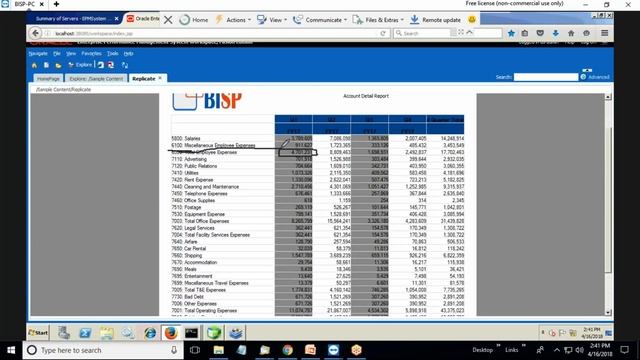Open the View menu in Workspace
Image resolution: width=640 pixels, height=360 pixels.
(71, 53)
